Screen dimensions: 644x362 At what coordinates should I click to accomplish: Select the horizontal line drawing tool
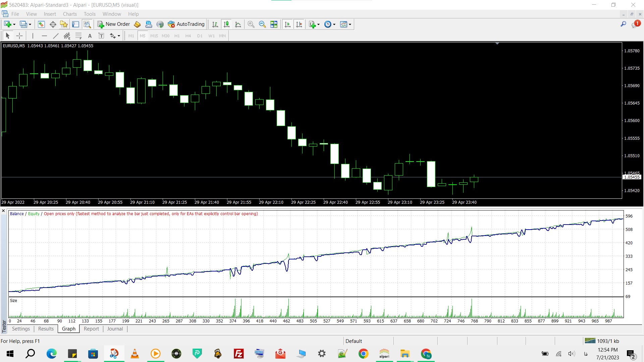[44, 36]
